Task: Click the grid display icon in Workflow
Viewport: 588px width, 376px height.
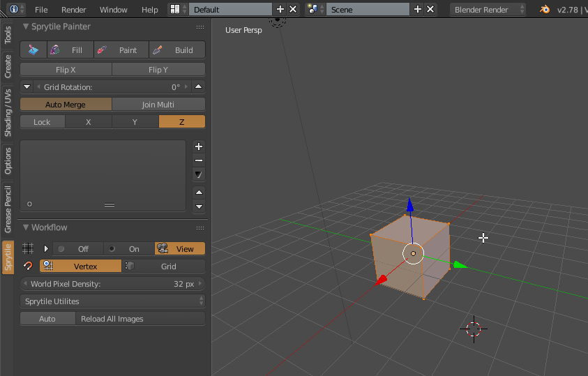Action: coord(28,248)
